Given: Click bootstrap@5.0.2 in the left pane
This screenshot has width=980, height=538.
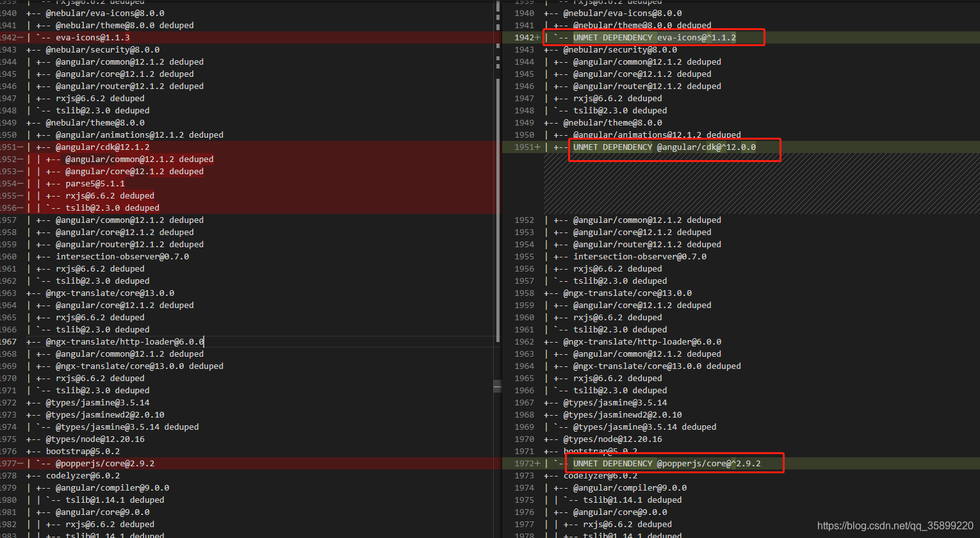Looking at the screenshot, I should (x=83, y=452).
